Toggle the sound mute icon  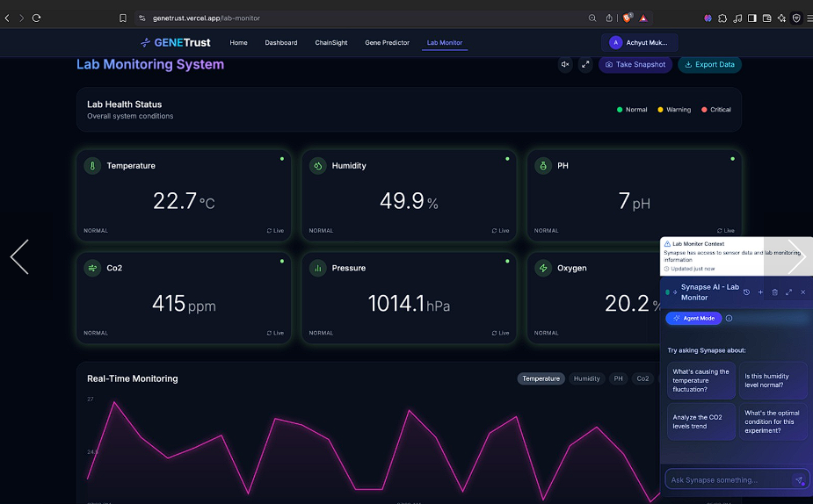(565, 64)
